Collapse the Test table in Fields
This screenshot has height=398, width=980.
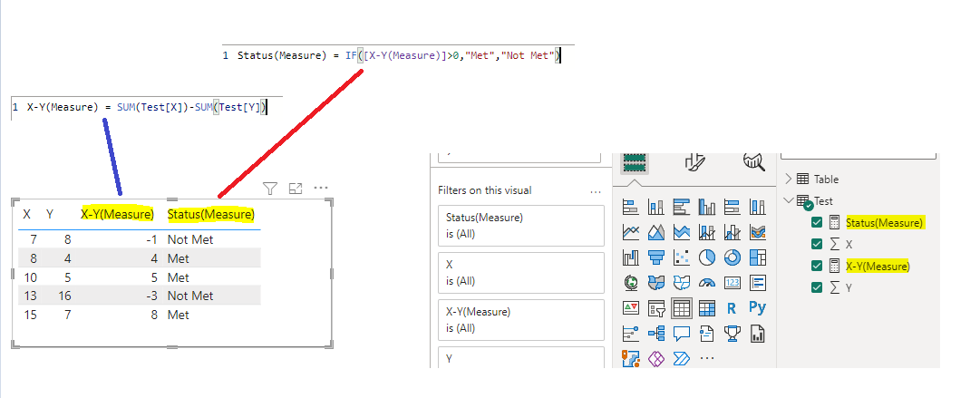click(788, 200)
